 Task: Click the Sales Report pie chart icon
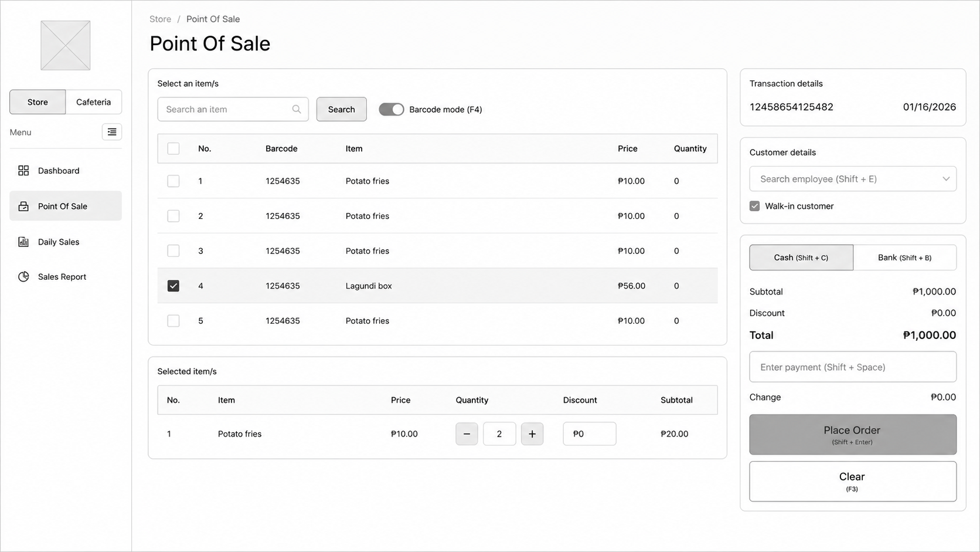23,277
